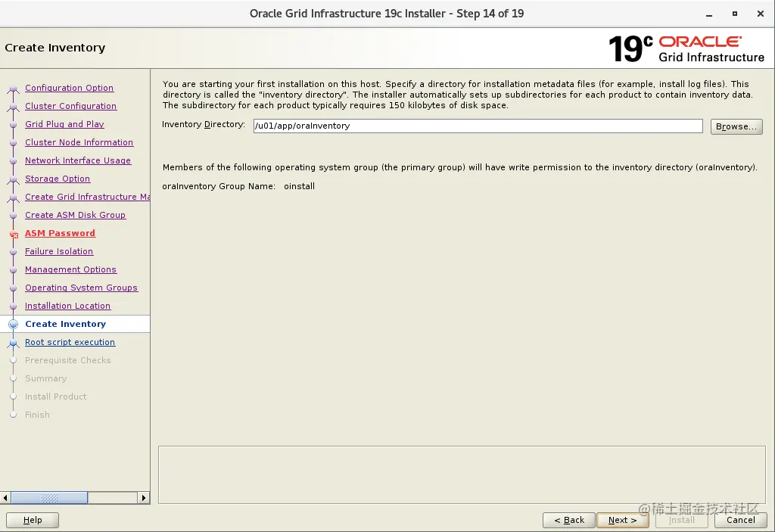Select Failure Isolation step
Screen dimensions: 775x532
[59, 251]
